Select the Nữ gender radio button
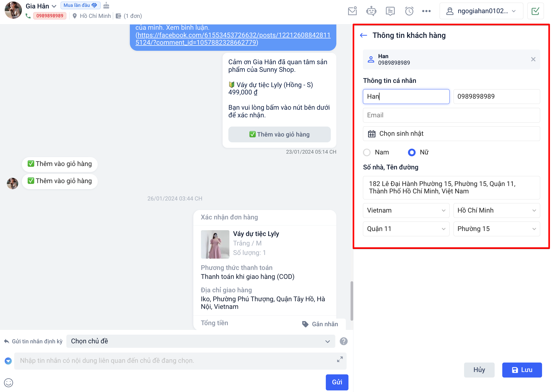 pyautogui.click(x=412, y=152)
